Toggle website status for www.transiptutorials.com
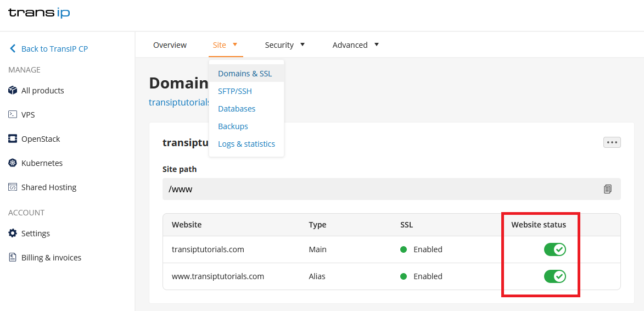This screenshot has width=644, height=311. click(x=555, y=276)
